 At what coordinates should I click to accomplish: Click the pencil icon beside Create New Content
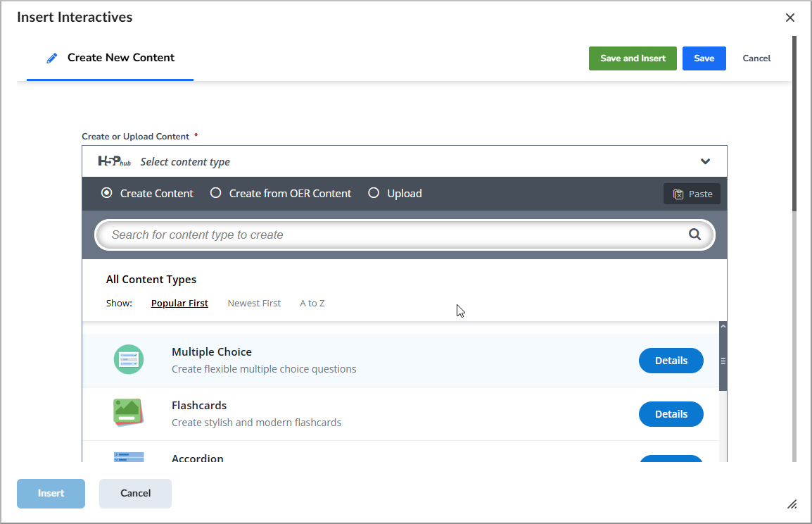51,58
